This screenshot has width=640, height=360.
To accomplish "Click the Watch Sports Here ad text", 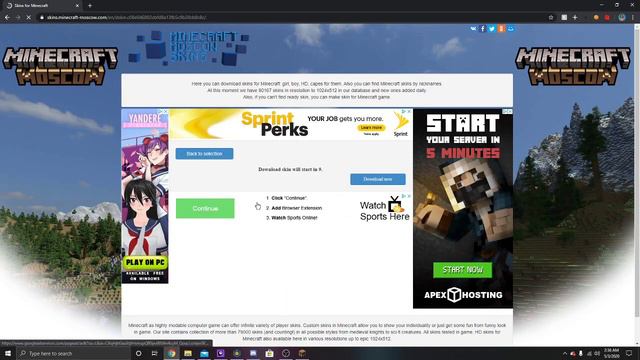I will click(384, 211).
